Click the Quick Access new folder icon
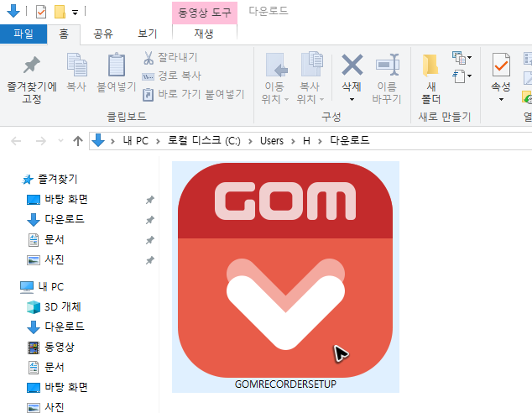The image size is (532, 413). click(x=60, y=12)
